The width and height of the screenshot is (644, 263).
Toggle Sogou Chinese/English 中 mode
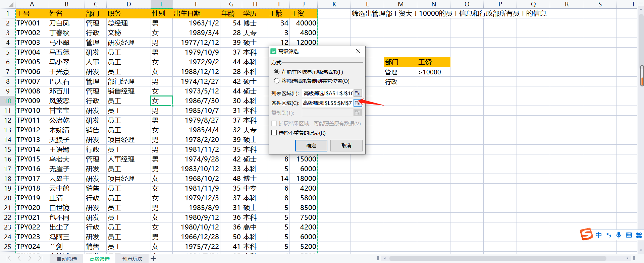coord(599,235)
